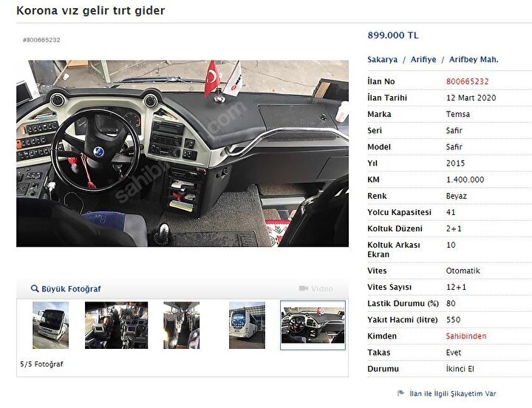Open the Büyük Fotoğraf link
The height and width of the screenshot is (408, 532).
pos(71,289)
